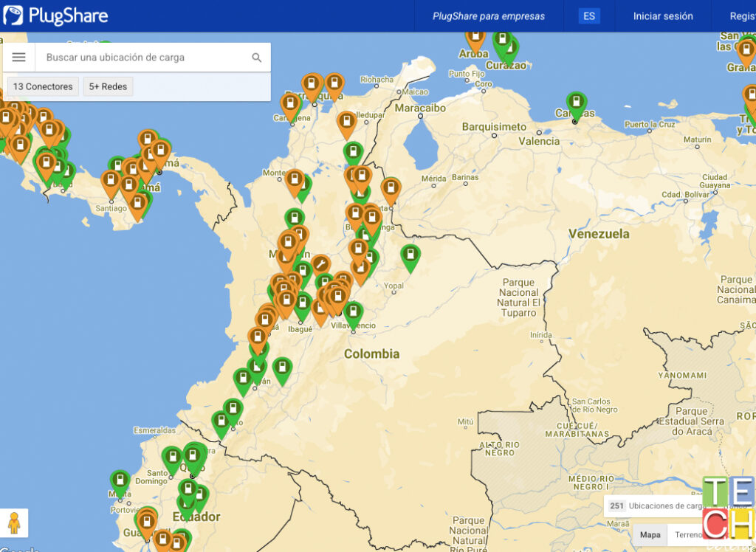Select green charger pin near Villavicencio
This screenshot has width=756, height=552.
coord(354,312)
